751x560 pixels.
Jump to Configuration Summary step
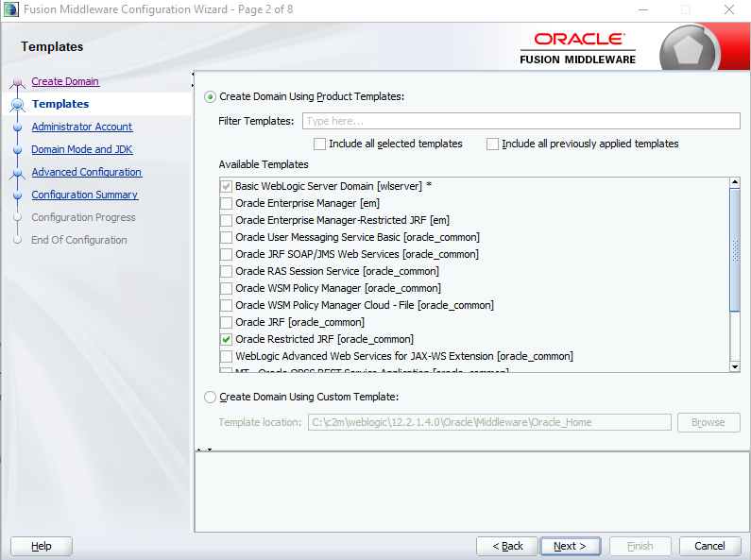[85, 195]
